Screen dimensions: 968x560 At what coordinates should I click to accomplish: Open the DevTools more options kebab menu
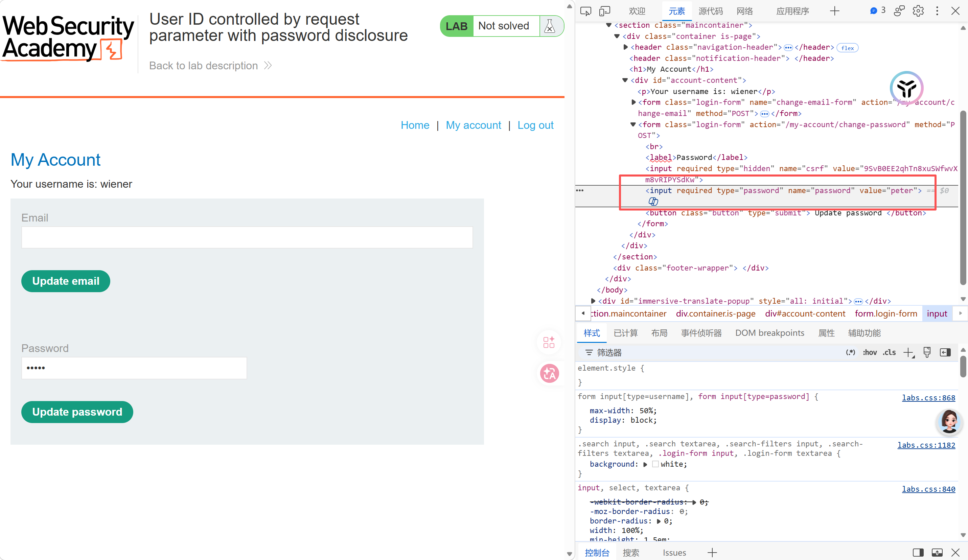tap(937, 11)
